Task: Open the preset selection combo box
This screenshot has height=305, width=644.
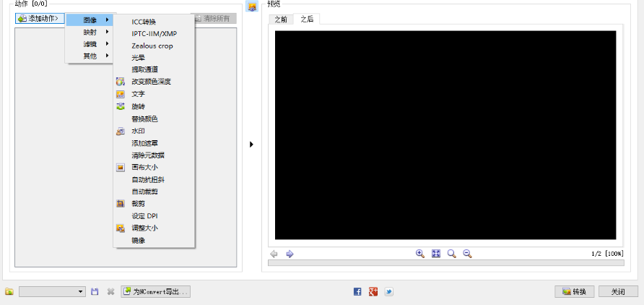Action: pyautogui.click(x=52, y=291)
